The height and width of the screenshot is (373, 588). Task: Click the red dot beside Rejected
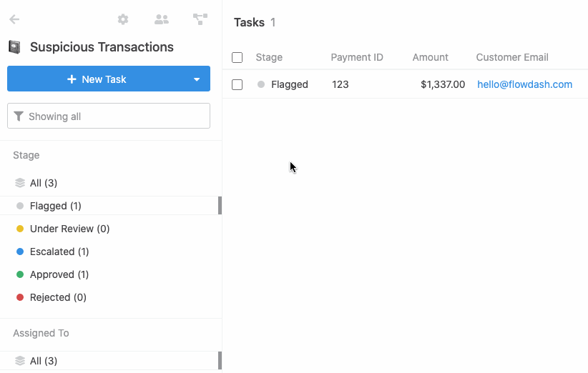pos(20,297)
